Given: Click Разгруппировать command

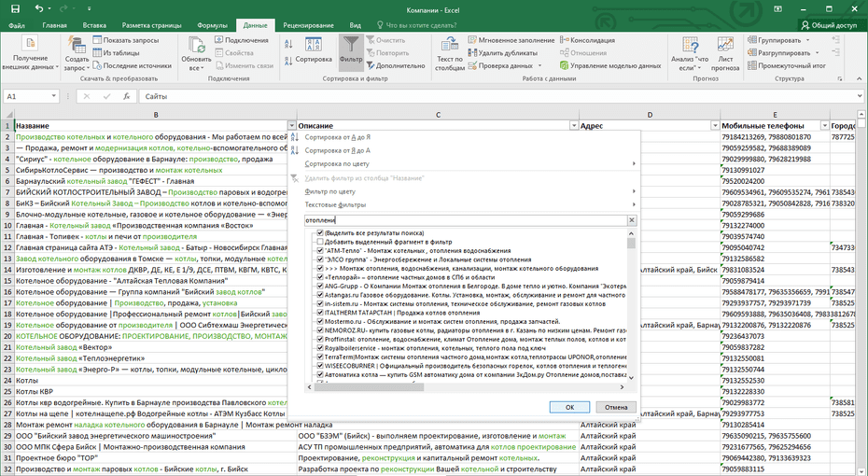Looking at the screenshot, I should (779, 52).
